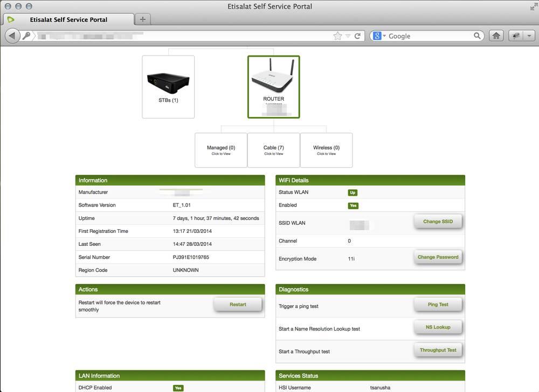
Task: Reload the page with the refresh icon
Action: click(x=357, y=36)
